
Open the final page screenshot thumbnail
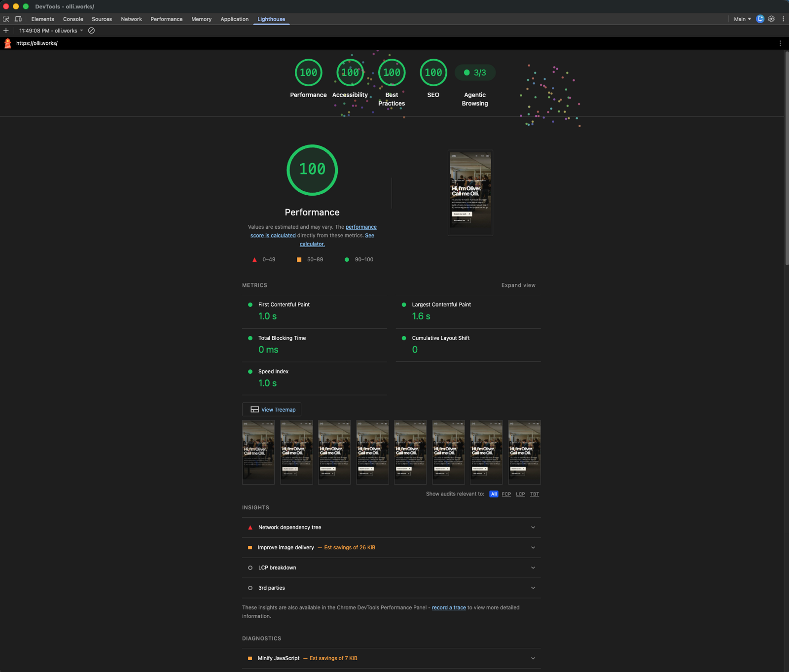tap(470, 193)
